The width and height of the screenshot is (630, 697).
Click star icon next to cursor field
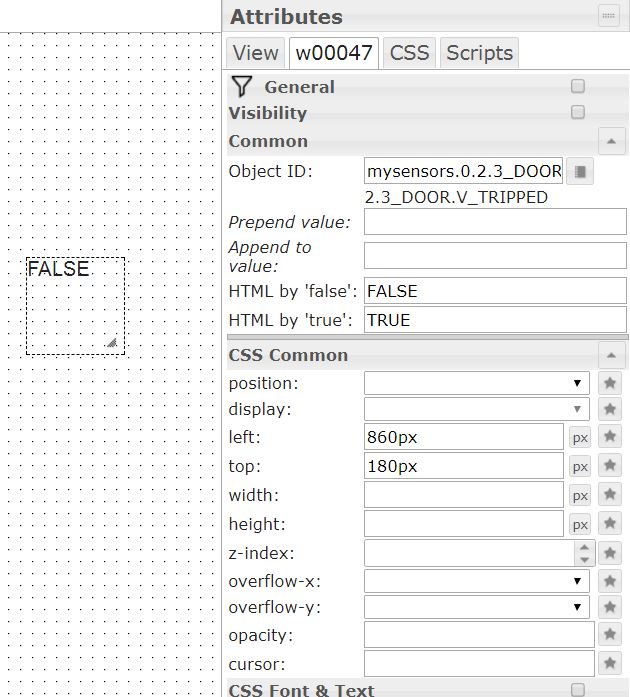pyautogui.click(x=610, y=663)
